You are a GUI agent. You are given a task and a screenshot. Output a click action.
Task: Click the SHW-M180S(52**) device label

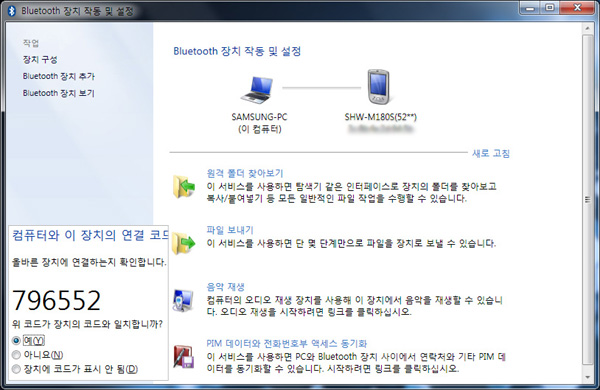point(381,117)
